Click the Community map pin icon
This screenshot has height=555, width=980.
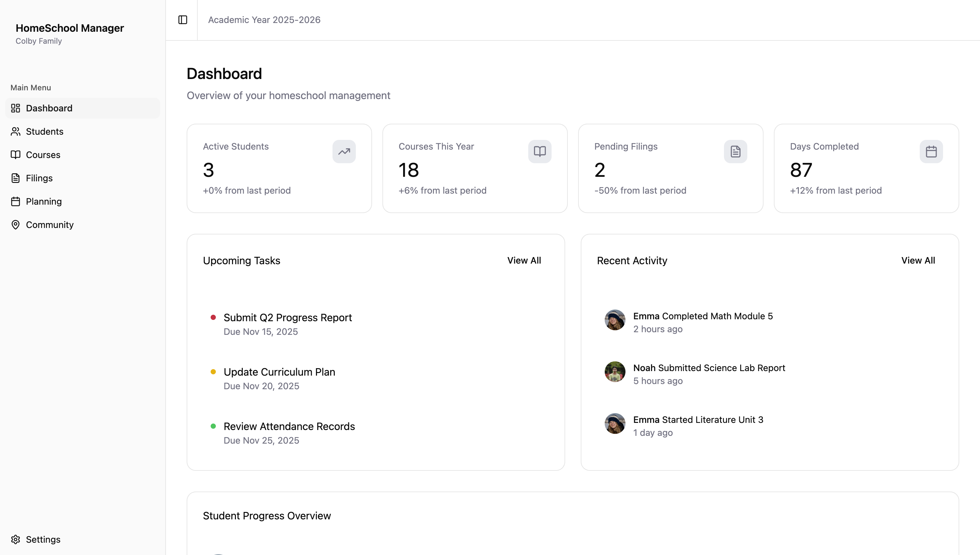tap(16, 224)
